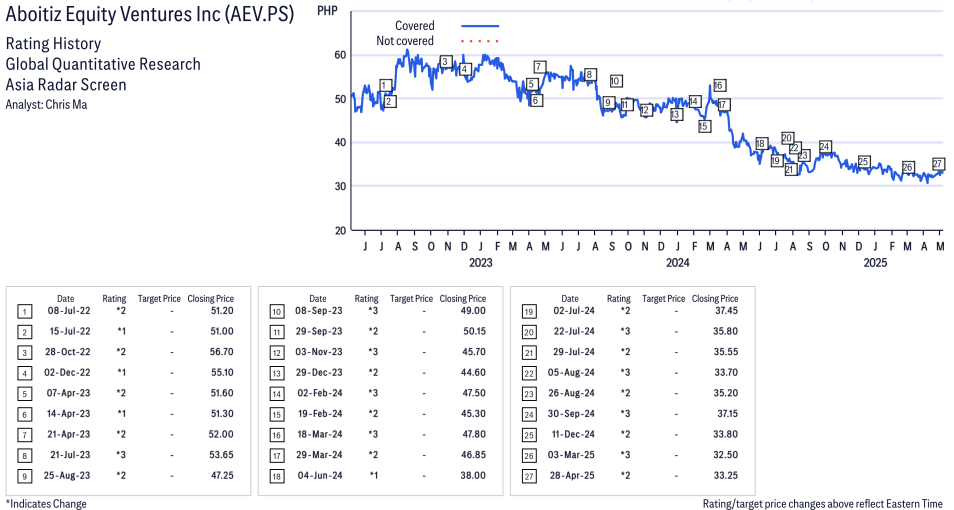Select chart marker 15 below the price line
This screenshot has width=954, height=510.
tap(704, 127)
